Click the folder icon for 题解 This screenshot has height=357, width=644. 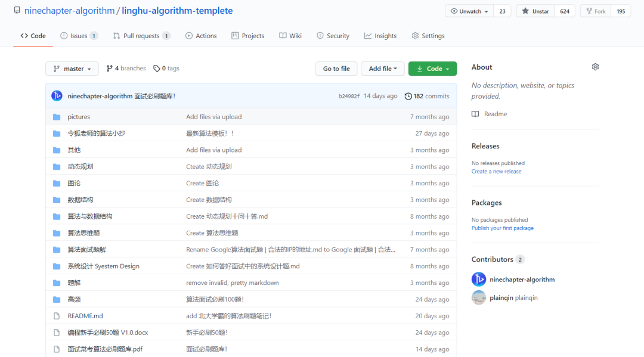tap(57, 283)
